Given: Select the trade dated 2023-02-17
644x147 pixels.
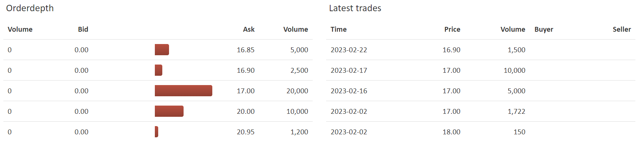Looking at the screenshot, I should [481, 70].
